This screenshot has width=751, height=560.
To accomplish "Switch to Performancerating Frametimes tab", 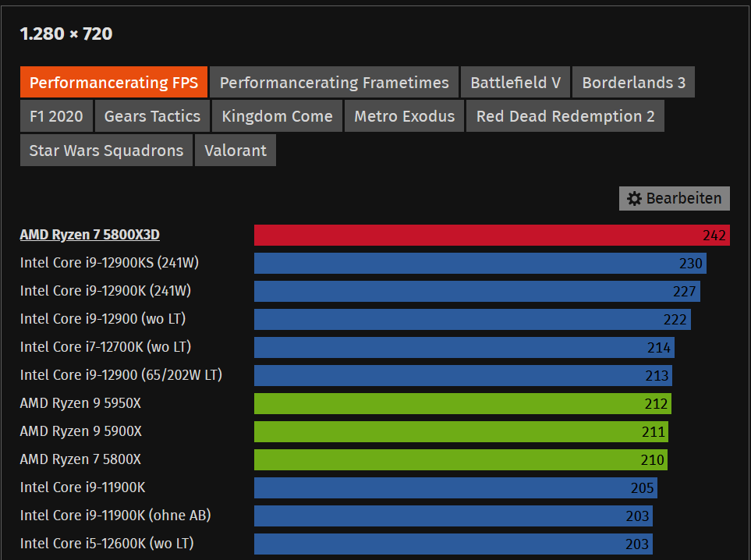I will click(x=335, y=83).
